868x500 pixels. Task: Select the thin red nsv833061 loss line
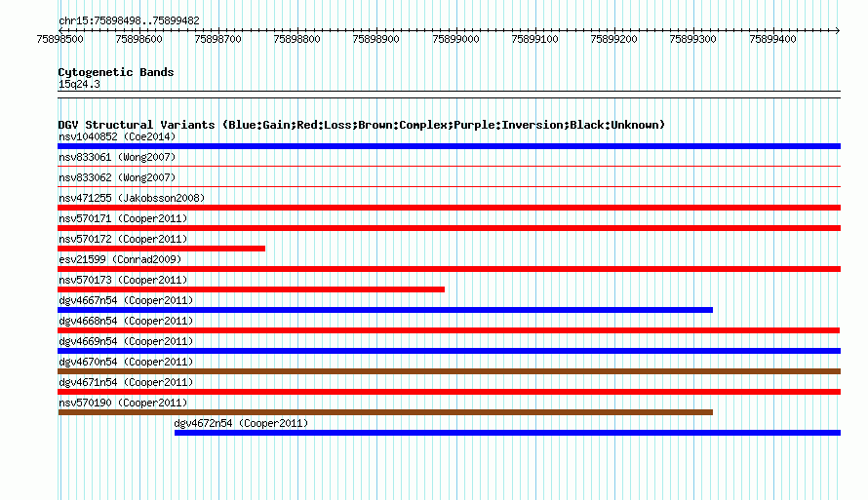coord(449,166)
